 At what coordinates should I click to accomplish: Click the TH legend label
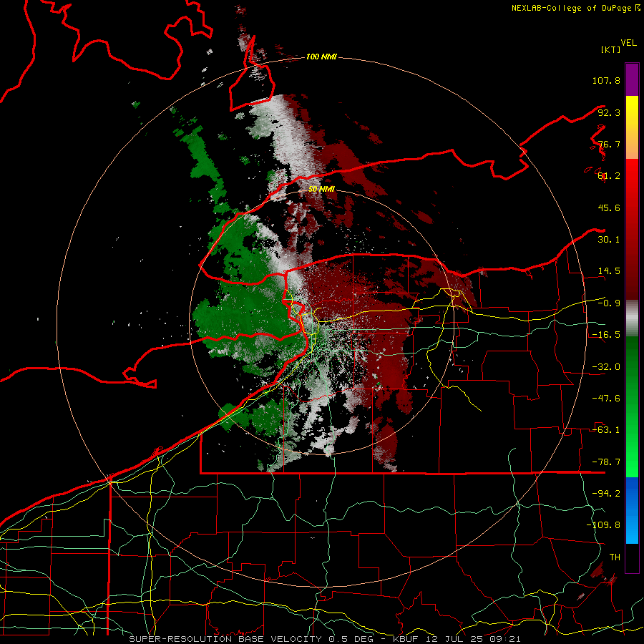615,557
